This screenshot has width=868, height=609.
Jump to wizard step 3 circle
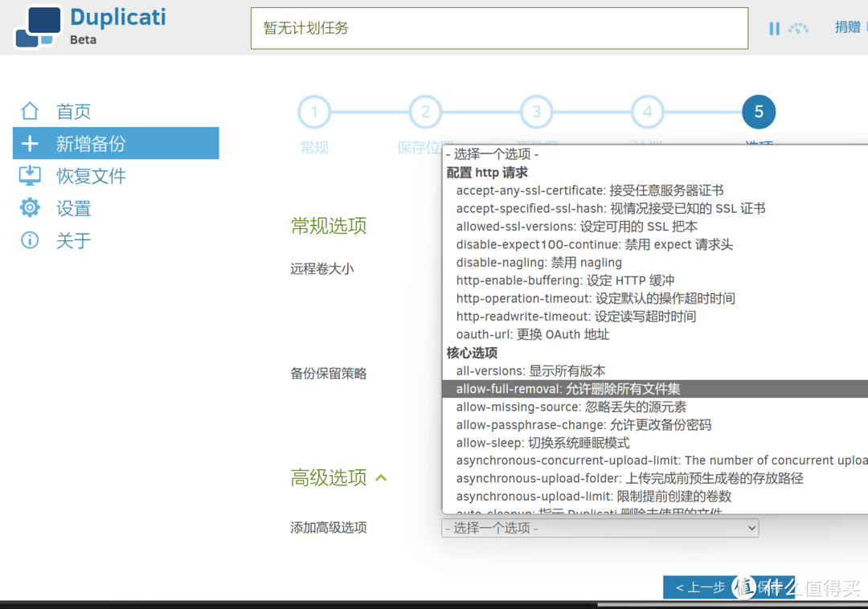[536, 112]
